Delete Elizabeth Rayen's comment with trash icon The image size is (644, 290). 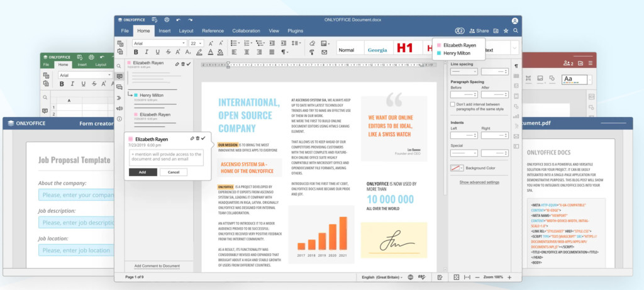[x=197, y=138]
